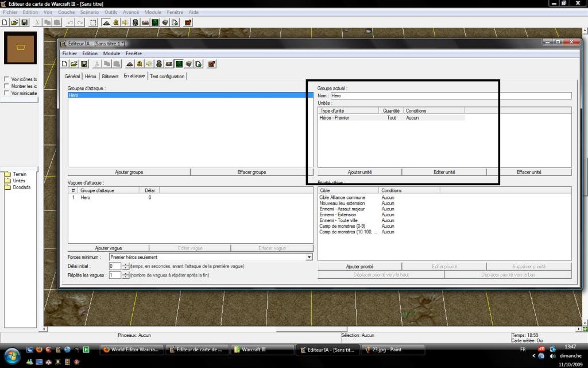
Task: Switch to 'Warcraft III' taskbar window
Action: [263, 350]
